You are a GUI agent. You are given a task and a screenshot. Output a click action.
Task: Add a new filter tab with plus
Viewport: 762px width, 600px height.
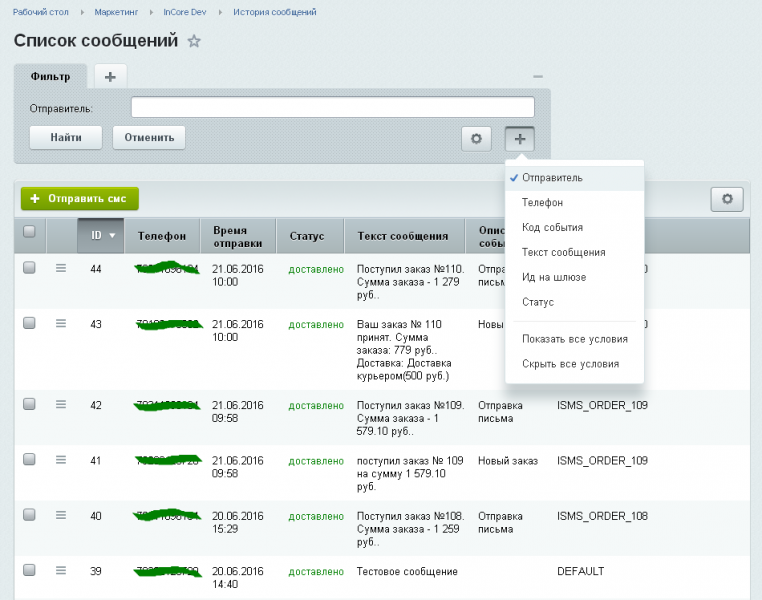[110, 76]
